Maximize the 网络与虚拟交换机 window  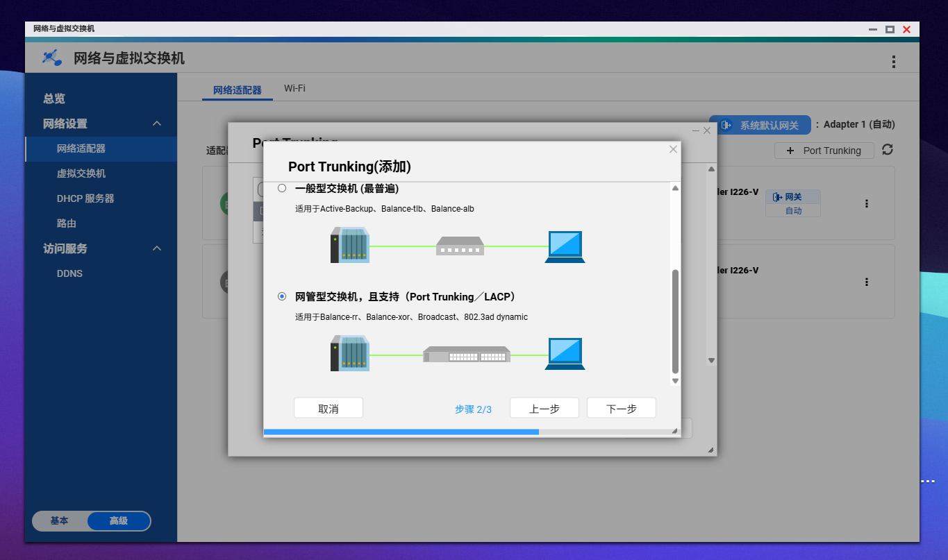coord(890,29)
